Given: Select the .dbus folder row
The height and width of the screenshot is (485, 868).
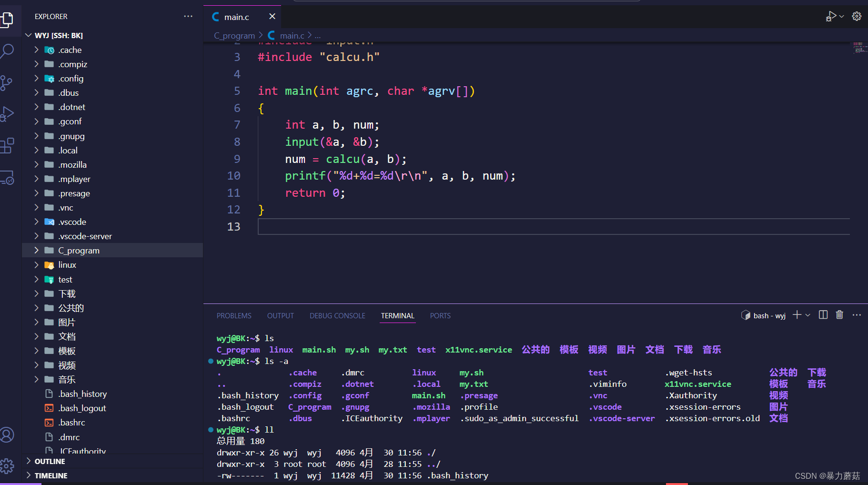Looking at the screenshot, I should tap(113, 92).
